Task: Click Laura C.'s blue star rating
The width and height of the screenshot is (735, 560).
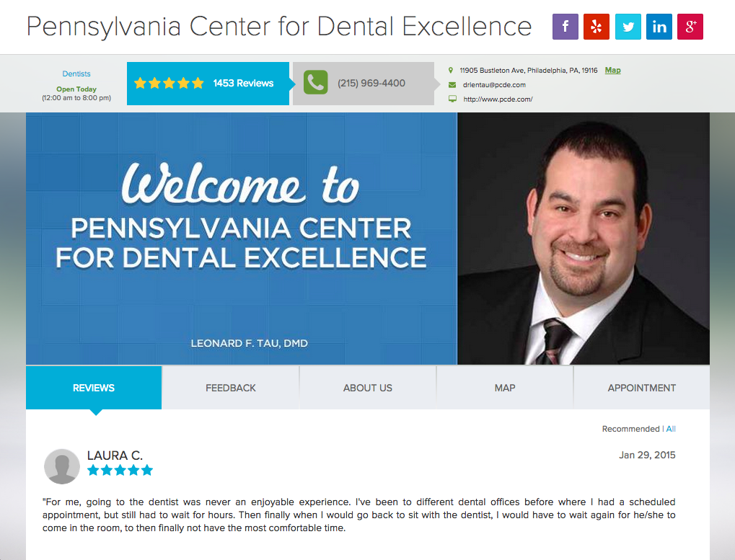Action: [120, 470]
